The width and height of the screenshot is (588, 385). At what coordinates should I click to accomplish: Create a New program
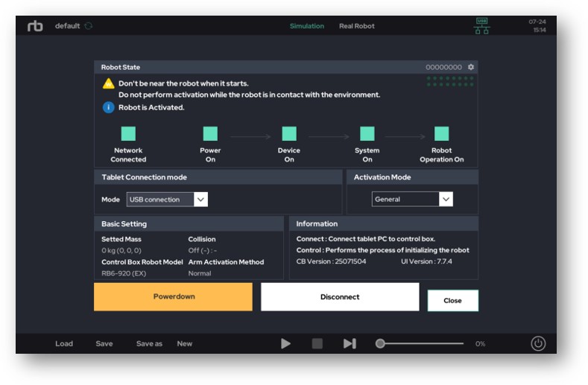pos(185,343)
